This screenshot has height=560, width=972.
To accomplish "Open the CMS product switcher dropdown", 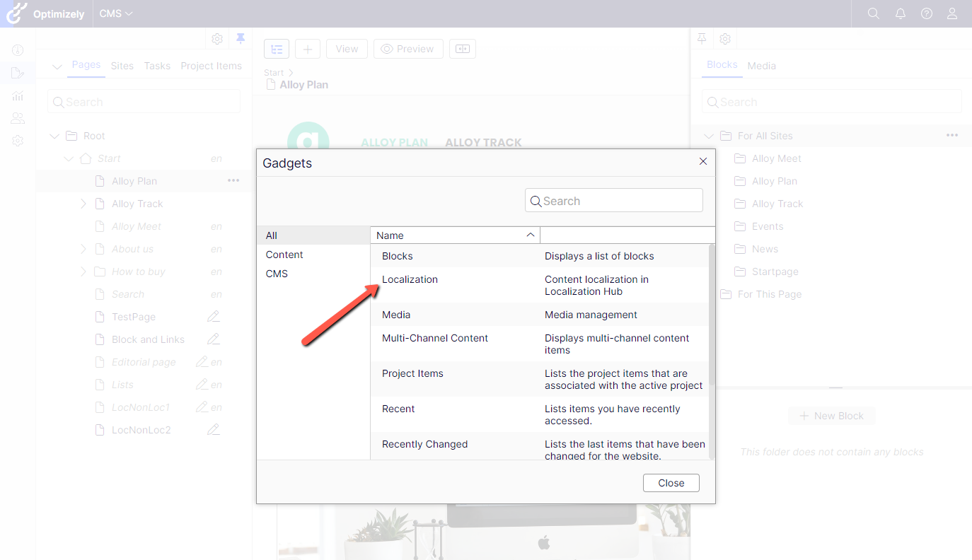I will (x=116, y=13).
